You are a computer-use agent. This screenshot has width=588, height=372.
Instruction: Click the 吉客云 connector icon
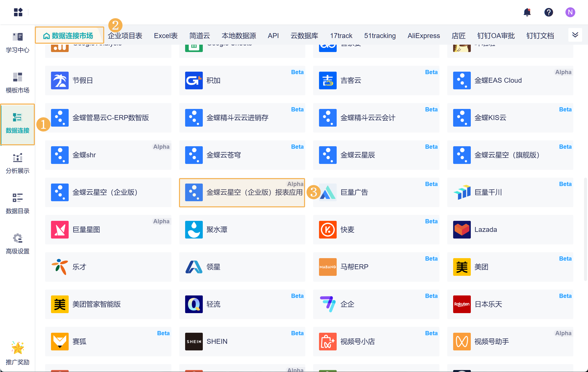tap(328, 80)
